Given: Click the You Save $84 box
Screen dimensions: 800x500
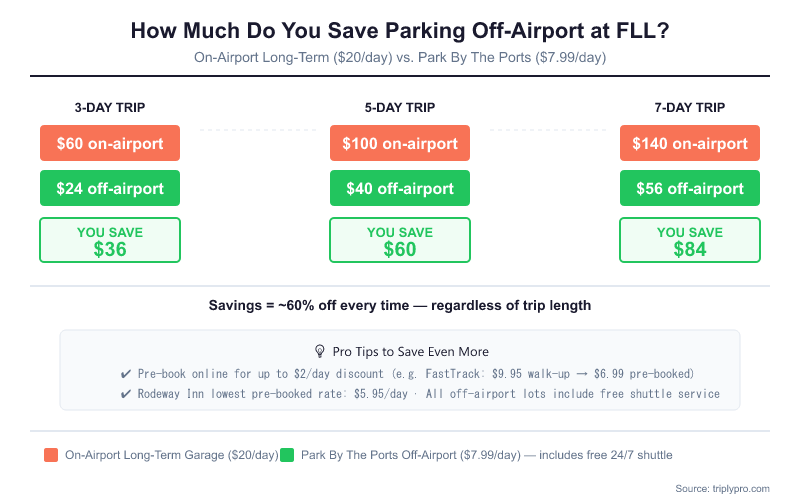Looking at the screenshot, I should point(690,240).
